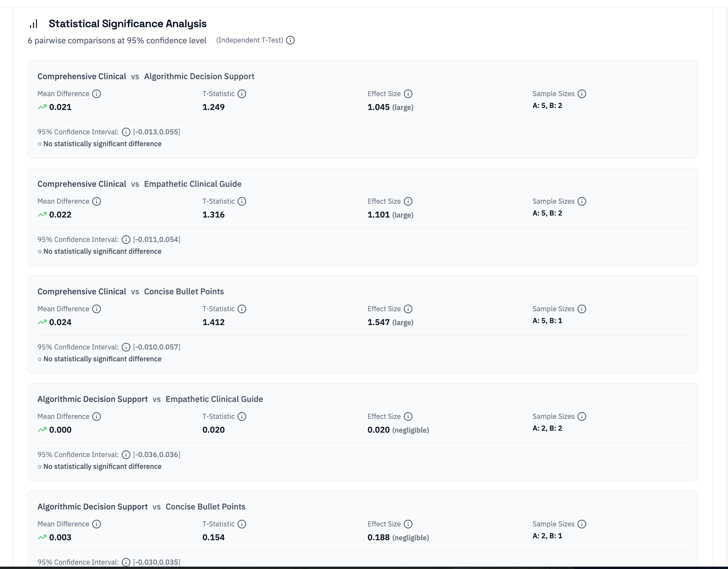728x569 pixels.
Task: Click the info icon beside Independent T-Test
Action: click(290, 40)
